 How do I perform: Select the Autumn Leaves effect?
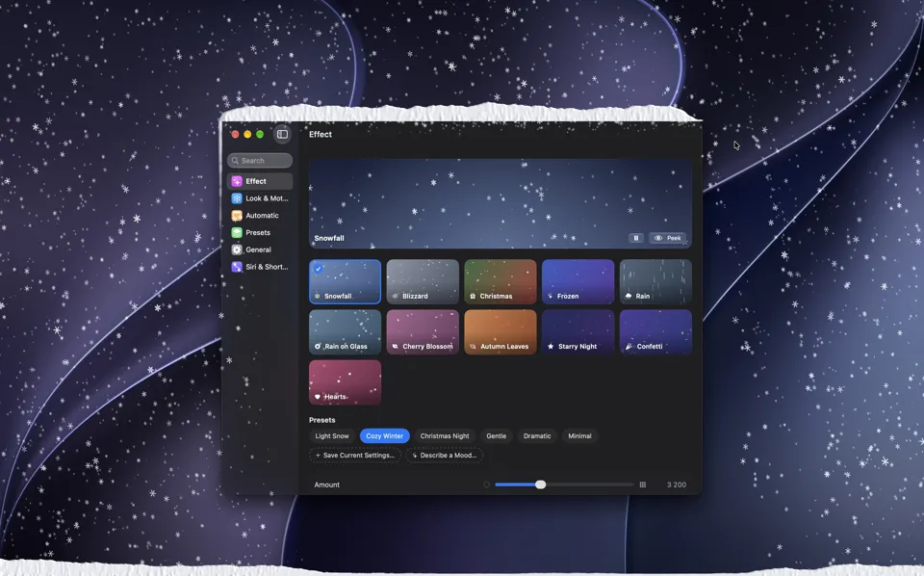(x=500, y=332)
